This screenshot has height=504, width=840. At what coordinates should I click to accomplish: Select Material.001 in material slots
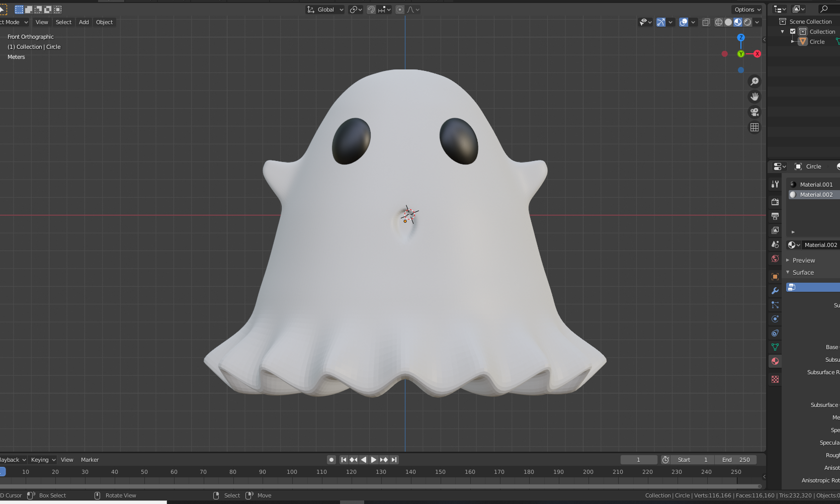pyautogui.click(x=816, y=185)
